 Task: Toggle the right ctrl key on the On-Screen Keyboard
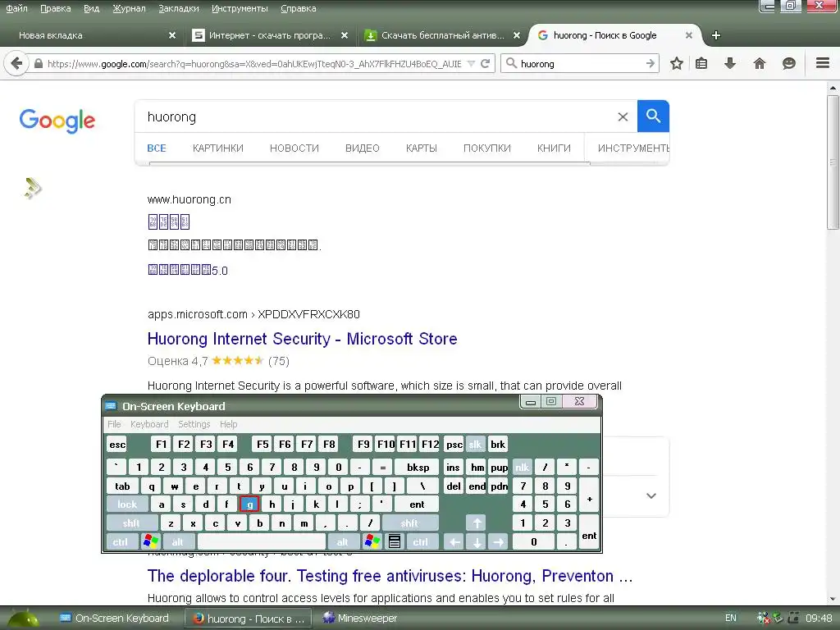coord(421,541)
